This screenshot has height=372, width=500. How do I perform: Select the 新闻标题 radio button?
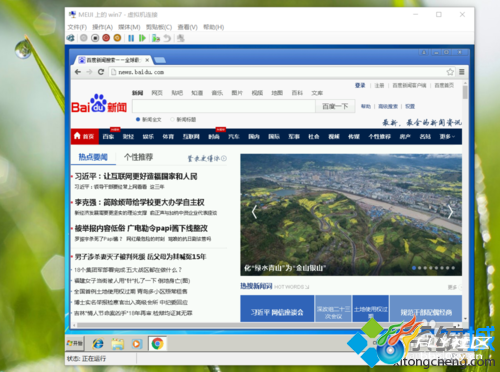click(x=172, y=119)
